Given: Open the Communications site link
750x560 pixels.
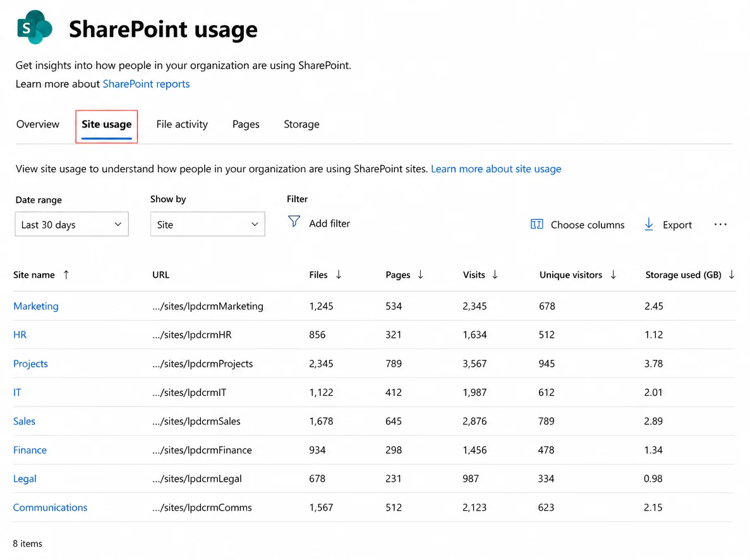Looking at the screenshot, I should coord(50,508).
